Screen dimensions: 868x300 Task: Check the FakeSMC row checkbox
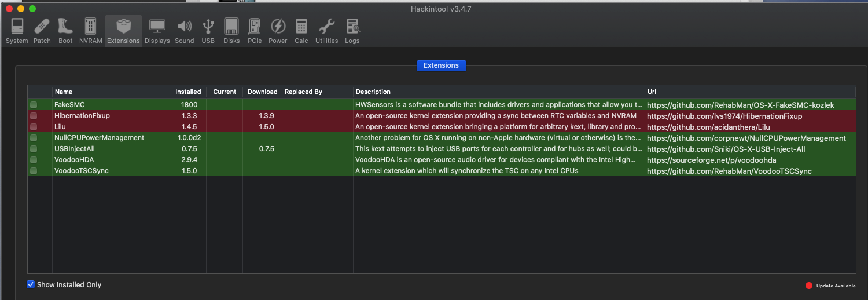pos(34,105)
